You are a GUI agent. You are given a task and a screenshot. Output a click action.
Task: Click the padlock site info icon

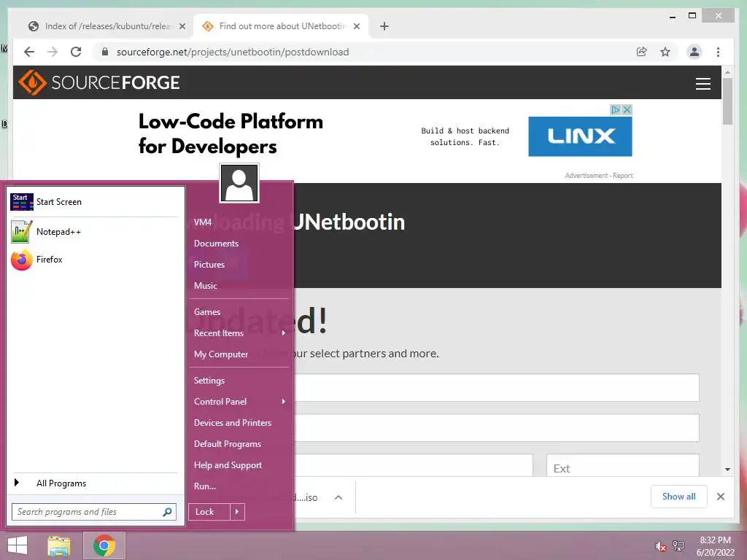point(105,52)
